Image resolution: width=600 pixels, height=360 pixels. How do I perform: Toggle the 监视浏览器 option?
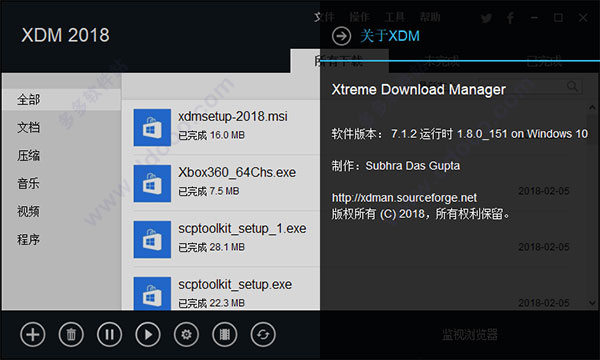click(x=470, y=335)
